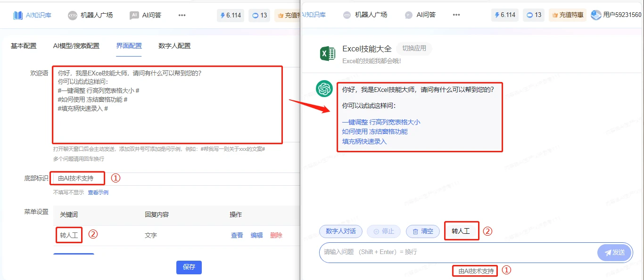This screenshot has width=644, height=280.
Task: Click the 底部标识 input showing 由AI技术支持
Action: click(x=77, y=178)
